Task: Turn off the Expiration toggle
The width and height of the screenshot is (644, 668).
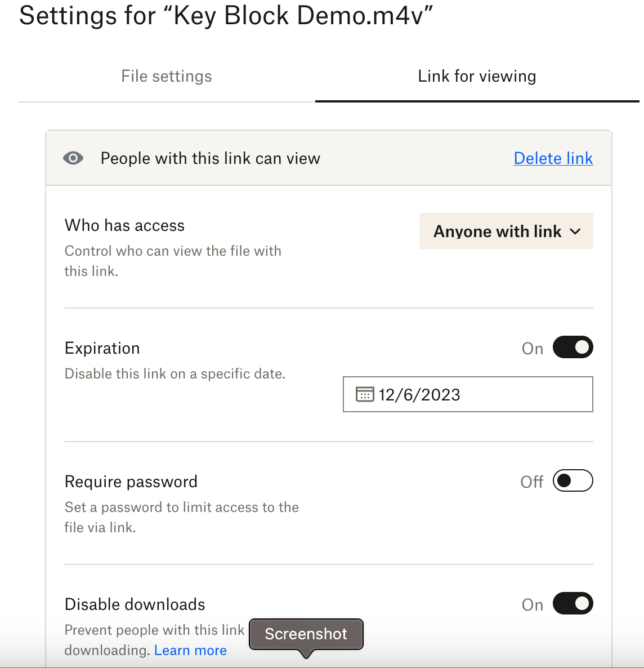Action: 573,348
